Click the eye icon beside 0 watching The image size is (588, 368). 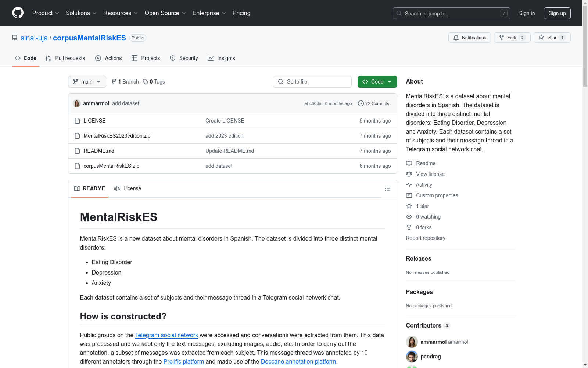(x=409, y=217)
